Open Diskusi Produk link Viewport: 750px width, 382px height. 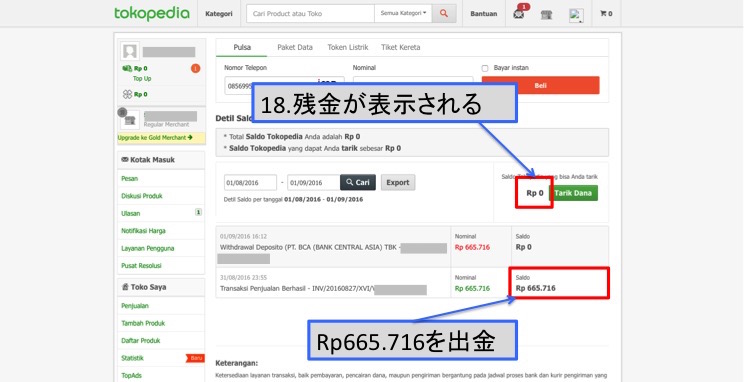pyautogui.click(x=142, y=196)
